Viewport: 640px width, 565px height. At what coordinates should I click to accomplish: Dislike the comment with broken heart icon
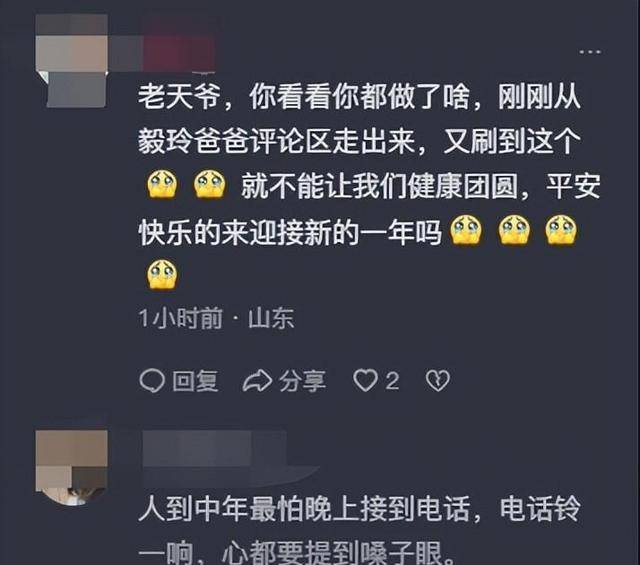point(438,381)
